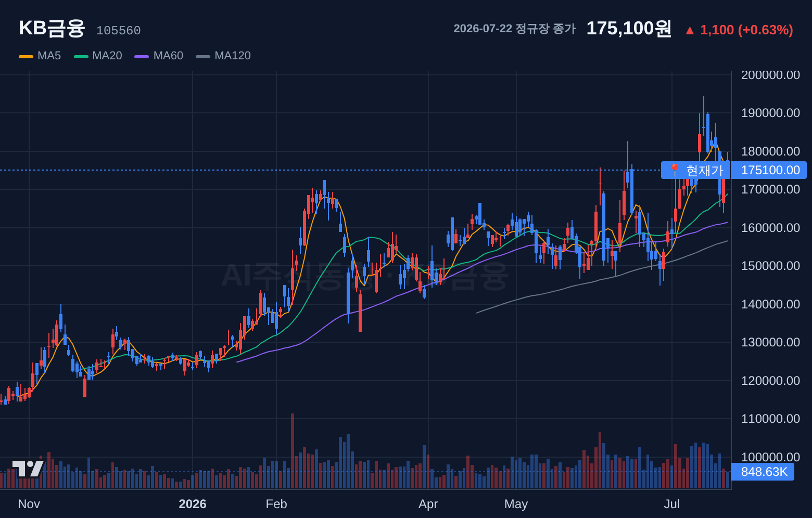The height and width of the screenshot is (518, 812).
Task: Click the MA120 gray legend swatch
Action: click(203, 56)
